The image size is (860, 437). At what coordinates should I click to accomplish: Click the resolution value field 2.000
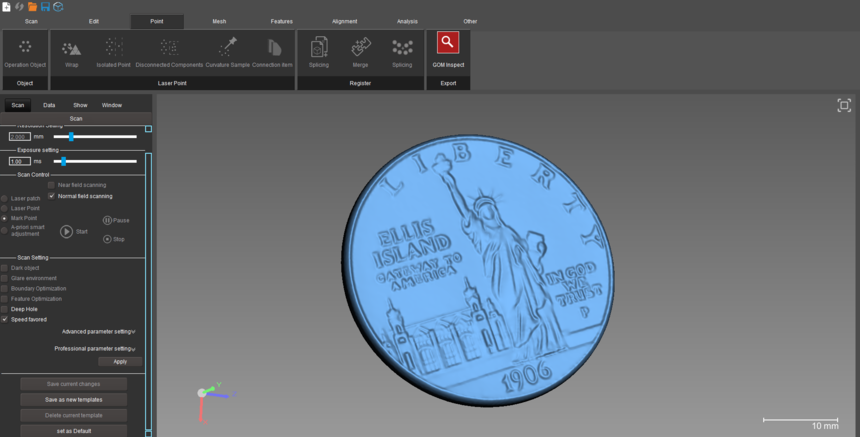click(x=20, y=137)
